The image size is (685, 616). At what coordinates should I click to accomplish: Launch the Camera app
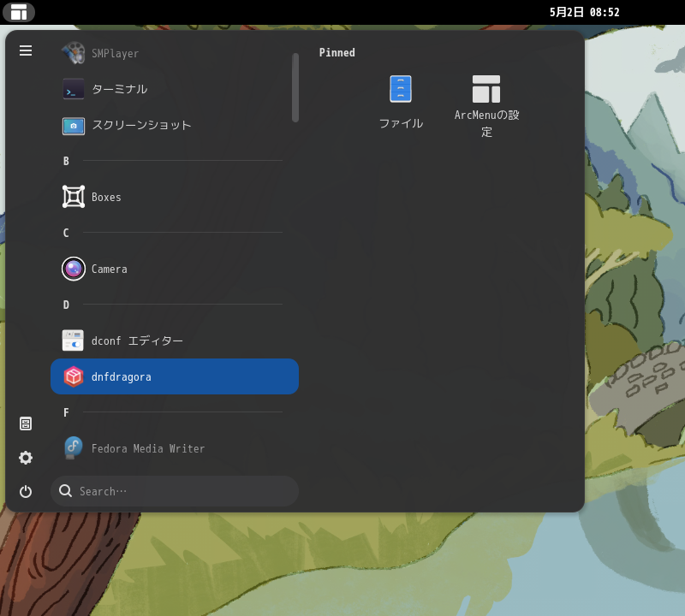(x=175, y=269)
